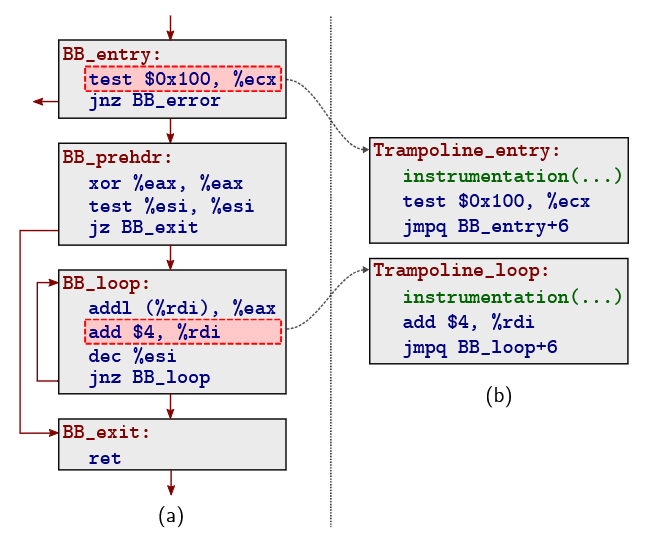Click the Trampoline_loop: label
This screenshot has height=540, width=650.
pyautogui.click(x=461, y=271)
